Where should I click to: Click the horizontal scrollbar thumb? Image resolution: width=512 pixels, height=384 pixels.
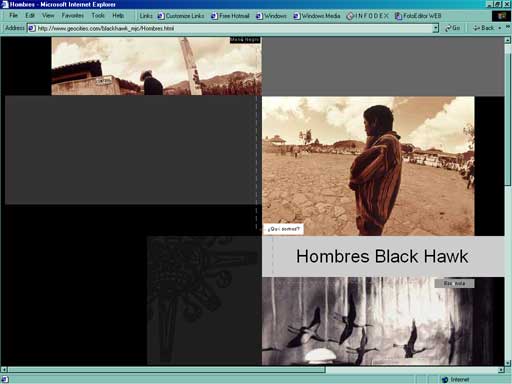pos(166,370)
